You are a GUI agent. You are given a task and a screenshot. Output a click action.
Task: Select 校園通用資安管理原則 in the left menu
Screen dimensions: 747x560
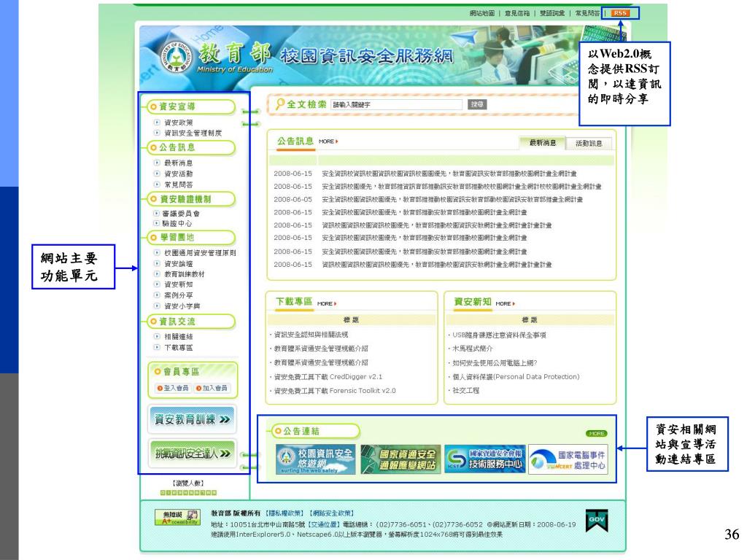pyautogui.click(x=200, y=253)
